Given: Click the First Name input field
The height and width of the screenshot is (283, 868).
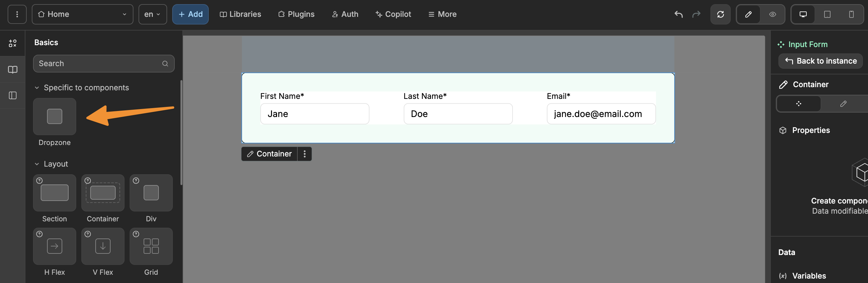Looking at the screenshot, I should [315, 114].
